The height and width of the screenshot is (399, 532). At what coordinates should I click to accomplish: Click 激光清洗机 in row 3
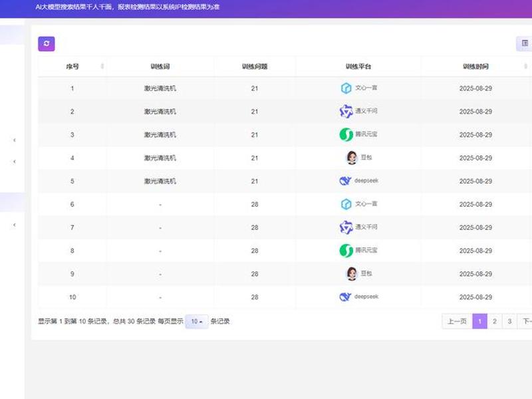[x=160, y=135]
